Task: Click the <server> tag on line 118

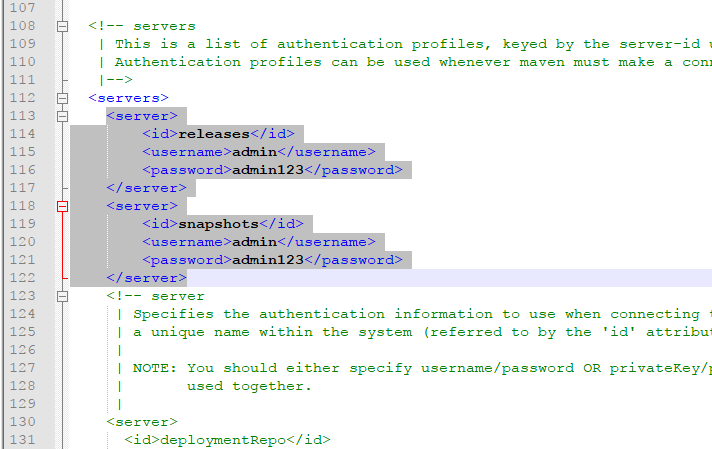Action: 142,206
